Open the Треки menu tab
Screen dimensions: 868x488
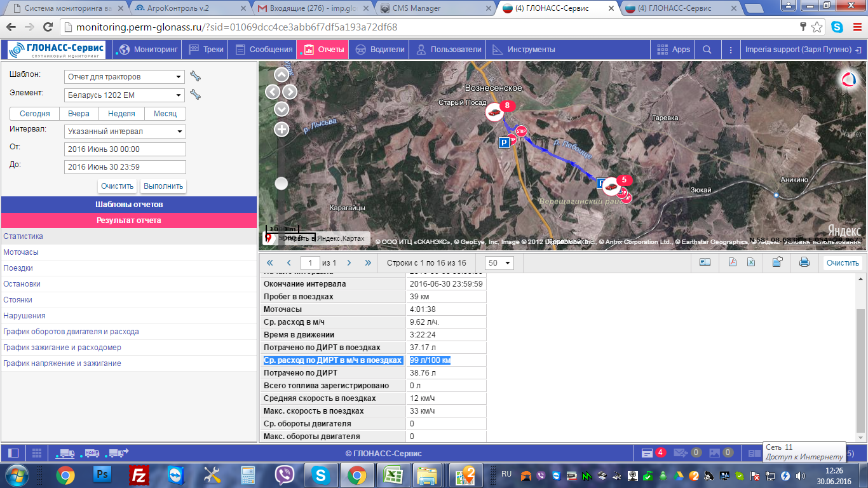tap(206, 50)
